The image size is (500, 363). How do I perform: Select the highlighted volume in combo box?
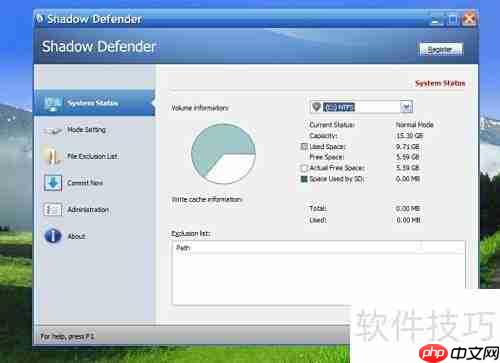coord(339,107)
